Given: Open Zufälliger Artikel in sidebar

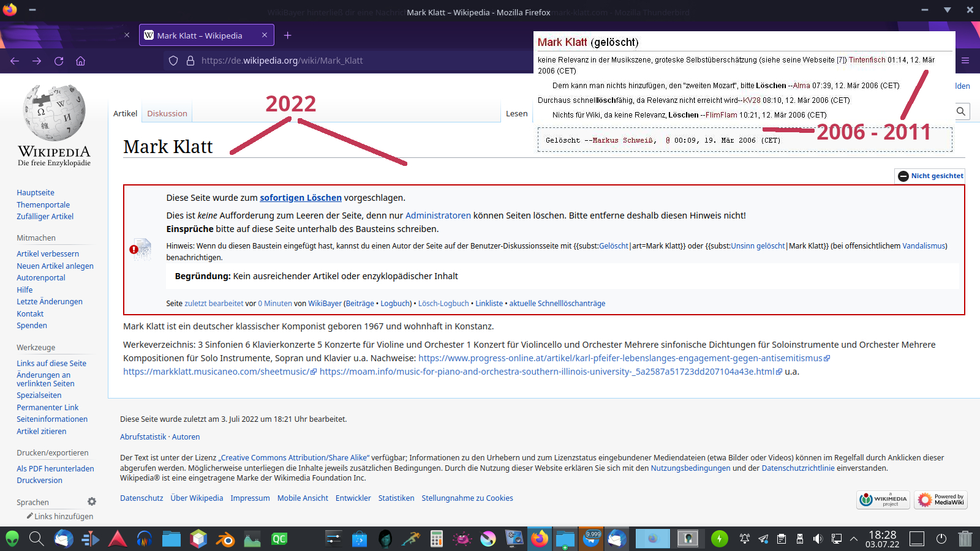Looking at the screenshot, I should pyautogui.click(x=45, y=217).
